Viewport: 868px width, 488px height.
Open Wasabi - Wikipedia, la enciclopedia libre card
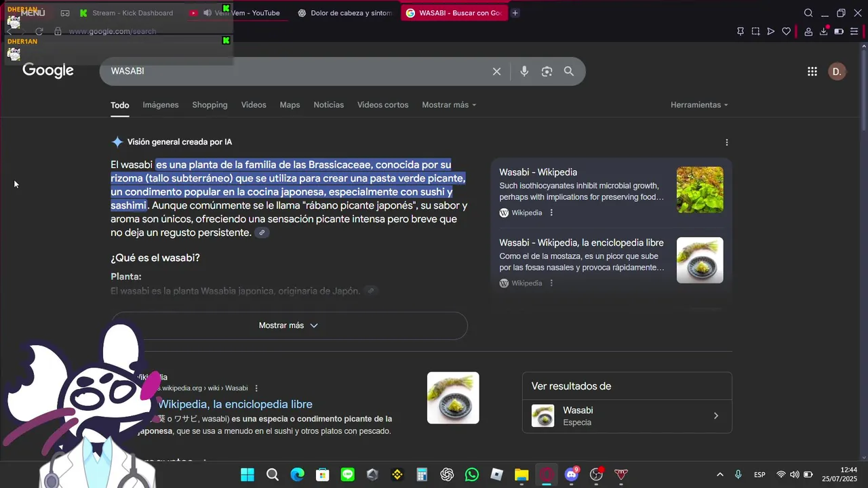point(581,243)
